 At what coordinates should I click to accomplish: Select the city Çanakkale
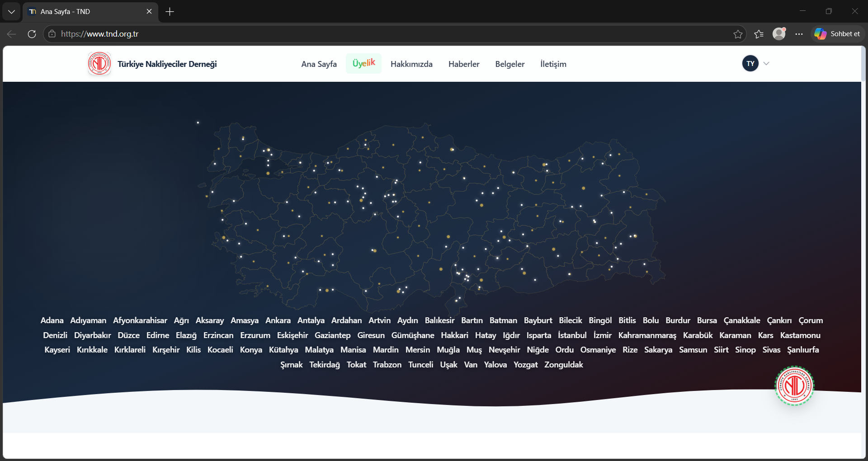coord(742,320)
